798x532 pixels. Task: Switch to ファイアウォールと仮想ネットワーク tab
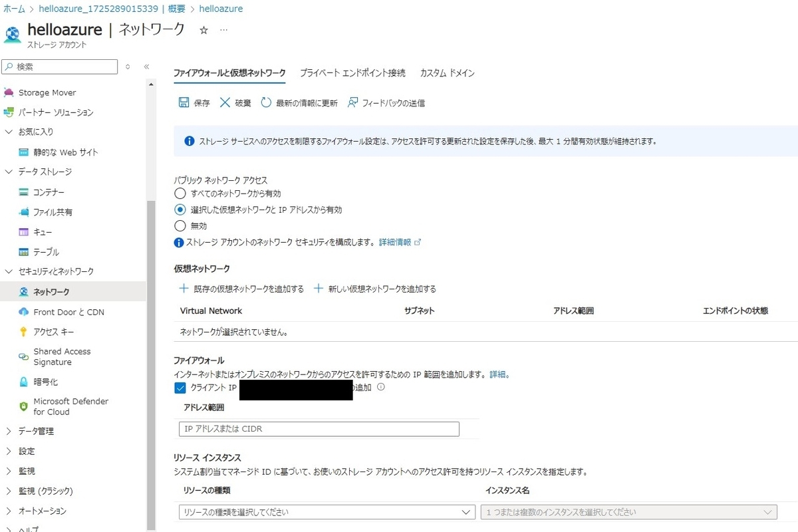pos(229,73)
